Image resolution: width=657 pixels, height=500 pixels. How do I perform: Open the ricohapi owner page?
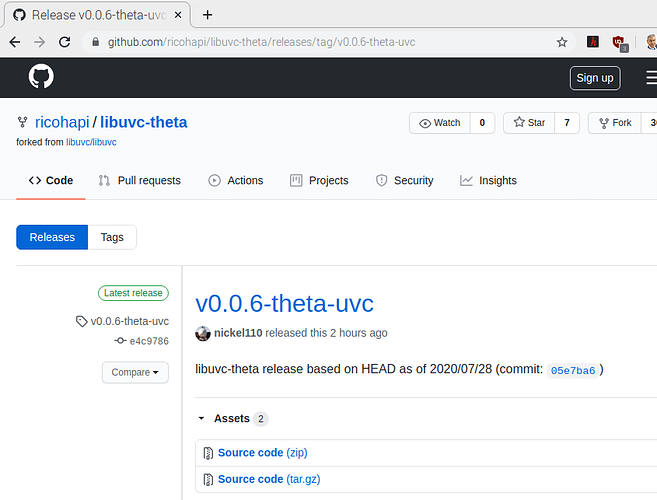pyautogui.click(x=62, y=122)
